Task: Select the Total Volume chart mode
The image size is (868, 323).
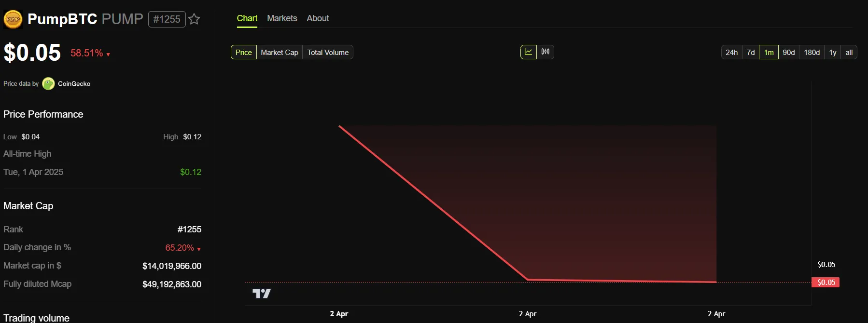Action: 328,52
